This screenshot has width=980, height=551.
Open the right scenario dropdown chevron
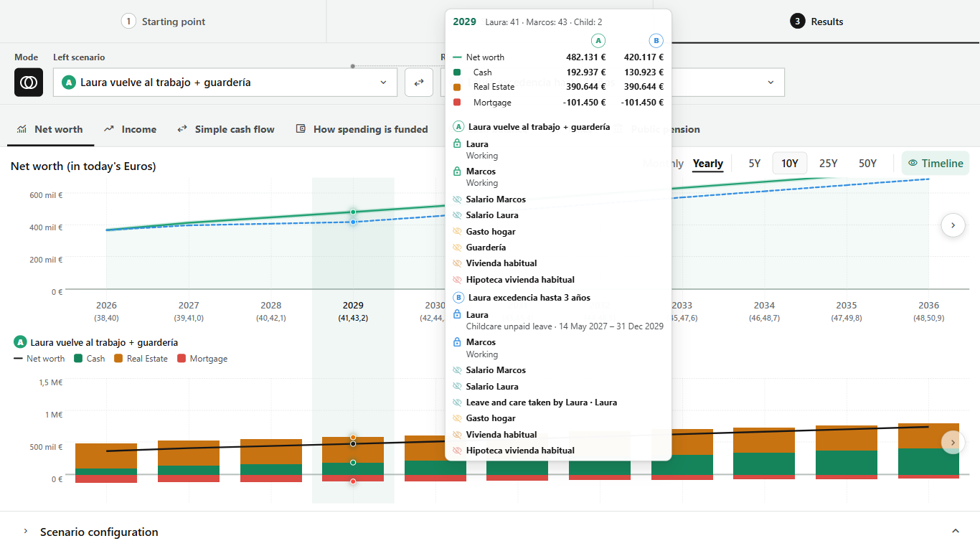pos(771,83)
